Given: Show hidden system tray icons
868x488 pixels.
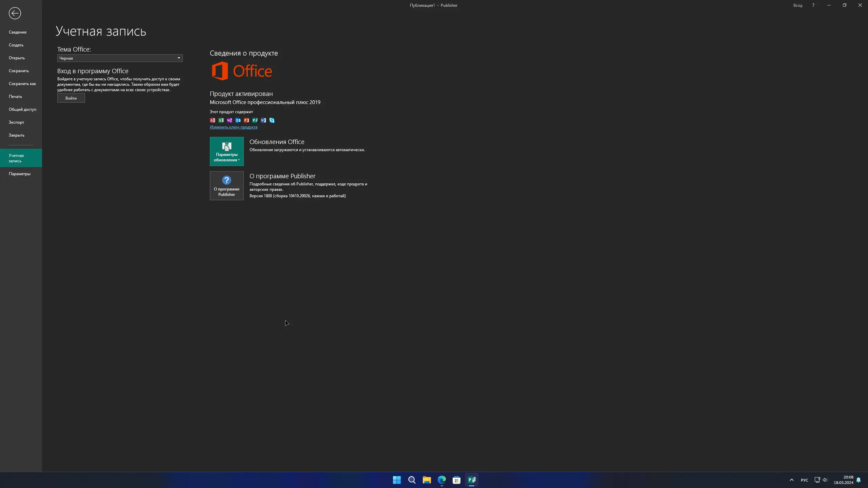Looking at the screenshot, I should click(791, 480).
